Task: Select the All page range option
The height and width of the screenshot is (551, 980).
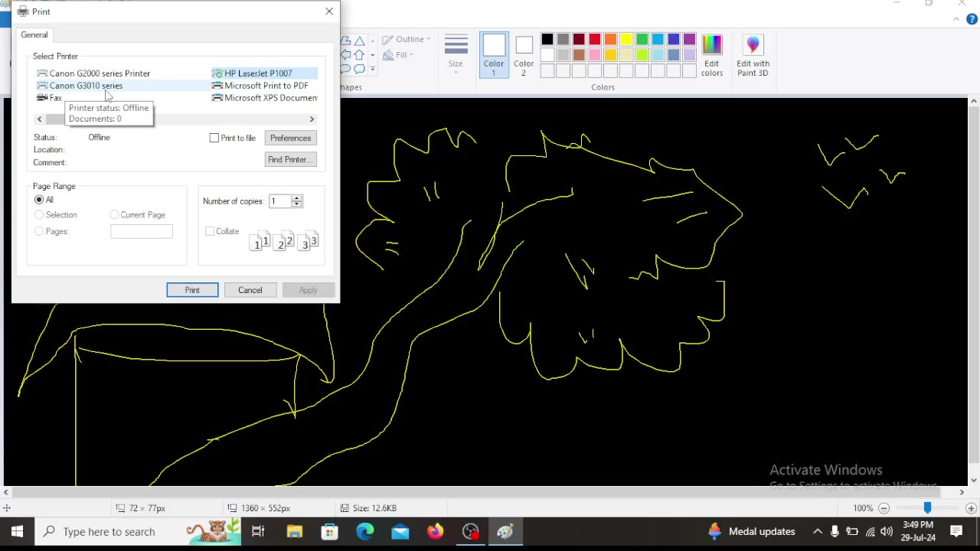Action: click(39, 200)
